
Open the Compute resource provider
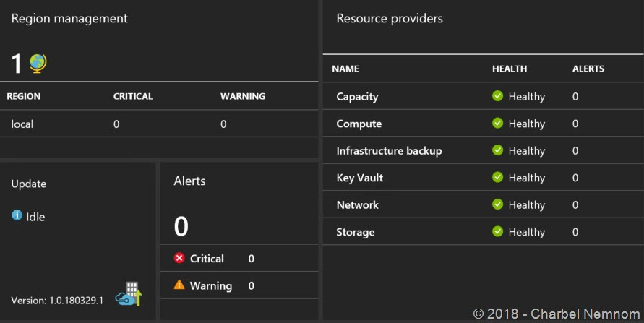click(x=359, y=124)
